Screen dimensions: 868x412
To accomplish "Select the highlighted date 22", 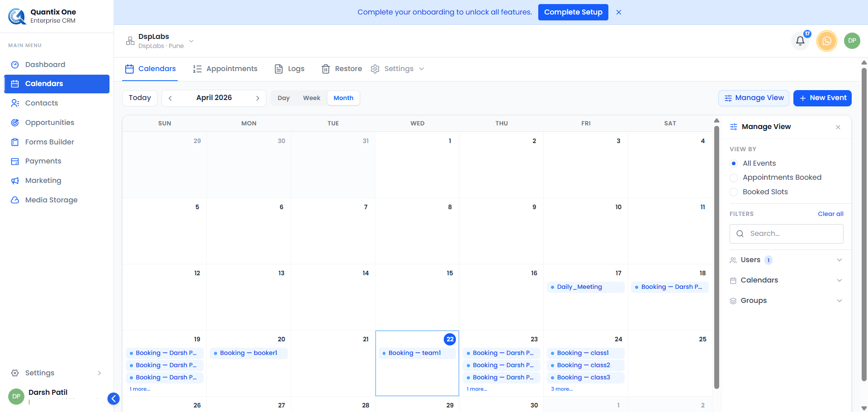I will pos(450,339).
